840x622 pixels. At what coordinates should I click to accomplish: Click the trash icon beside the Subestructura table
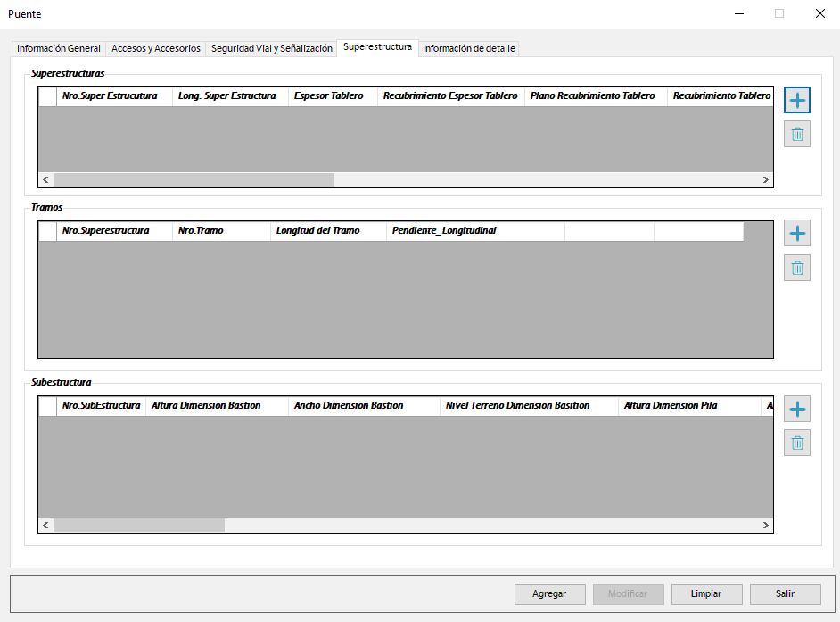click(797, 443)
